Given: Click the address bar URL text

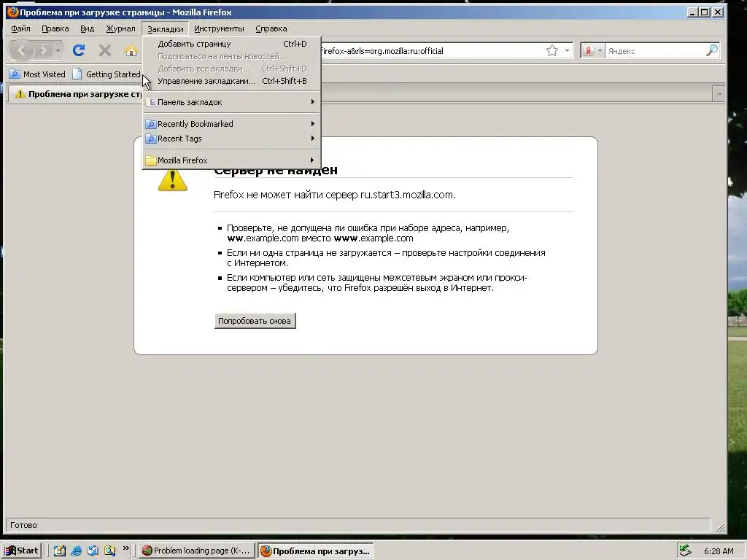Looking at the screenshot, I should pyautogui.click(x=382, y=51).
